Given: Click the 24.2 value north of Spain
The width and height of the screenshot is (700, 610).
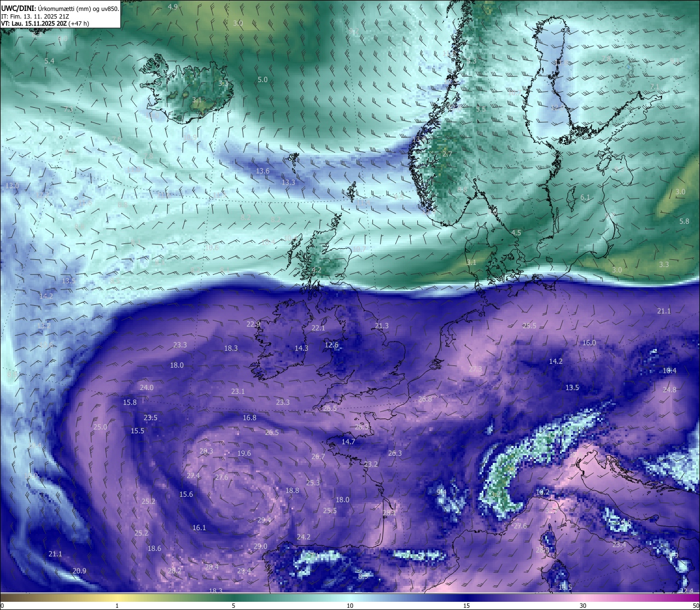Looking at the screenshot, I should coord(304,537).
